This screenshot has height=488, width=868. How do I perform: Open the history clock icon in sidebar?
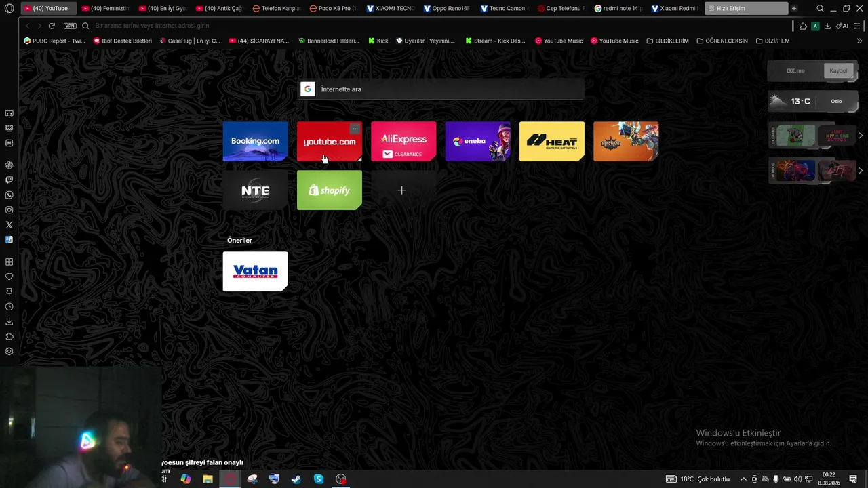9,306
